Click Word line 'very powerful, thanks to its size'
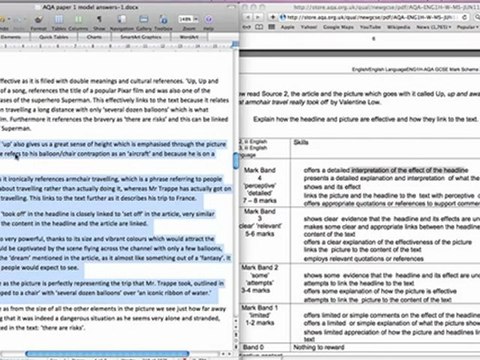 coord(107,239)
